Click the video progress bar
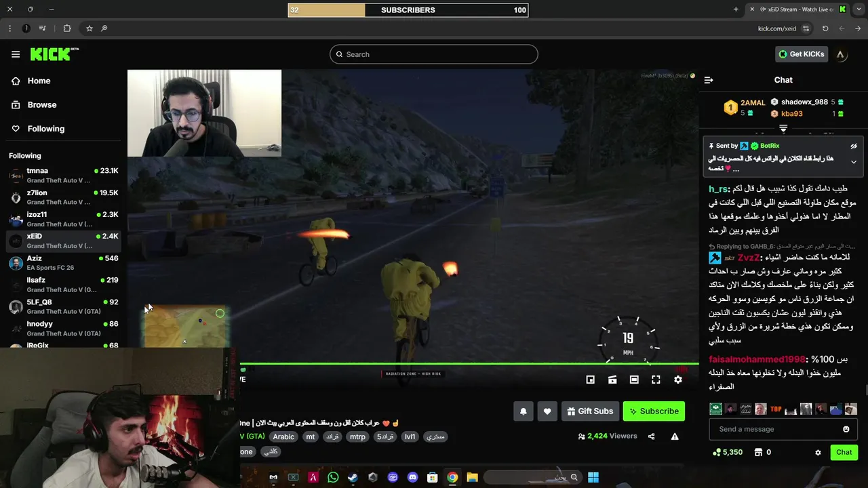Viewport: 868px width, 488px height. tap(468, 365)
